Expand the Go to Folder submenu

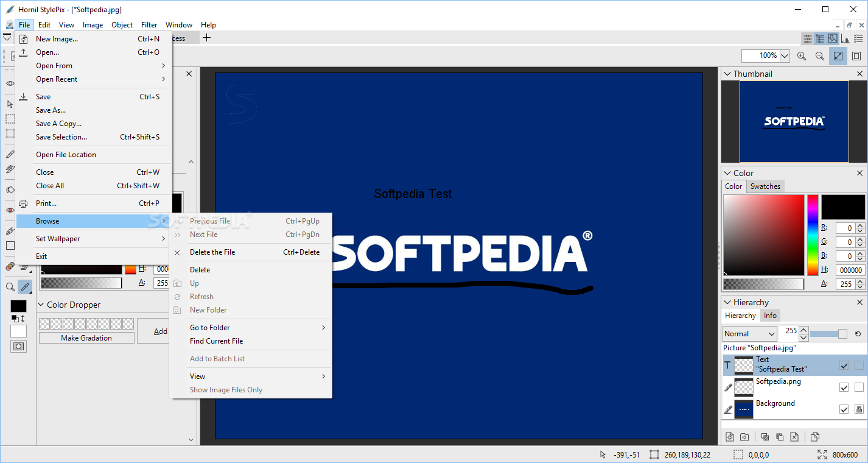(x=251, y=328)
